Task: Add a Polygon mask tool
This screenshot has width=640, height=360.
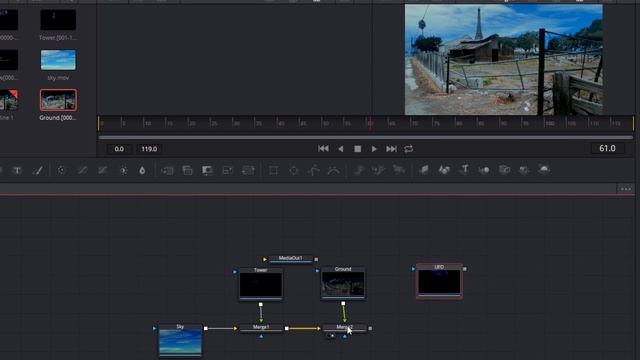Action: [x=313, y=170]
